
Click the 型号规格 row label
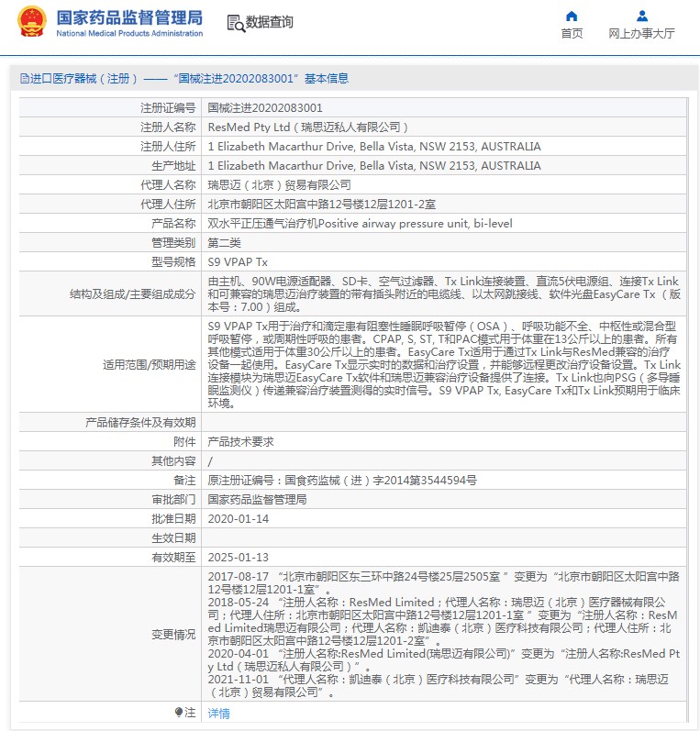(x=173, y=261)
